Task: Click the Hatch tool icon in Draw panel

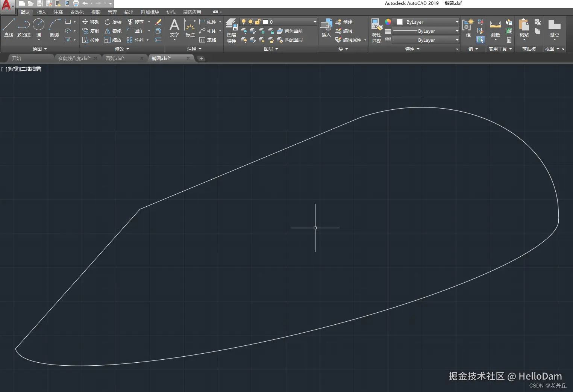Action: [x=68, y=40]
